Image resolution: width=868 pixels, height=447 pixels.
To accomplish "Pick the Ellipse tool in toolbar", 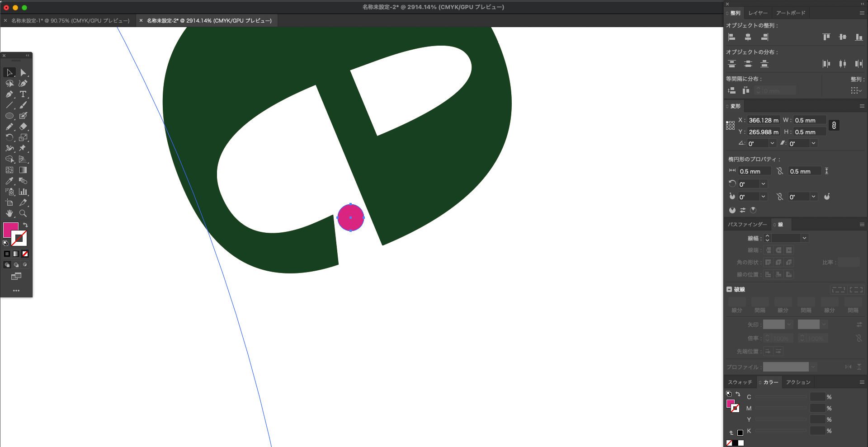I will click(x=9, y=116).
